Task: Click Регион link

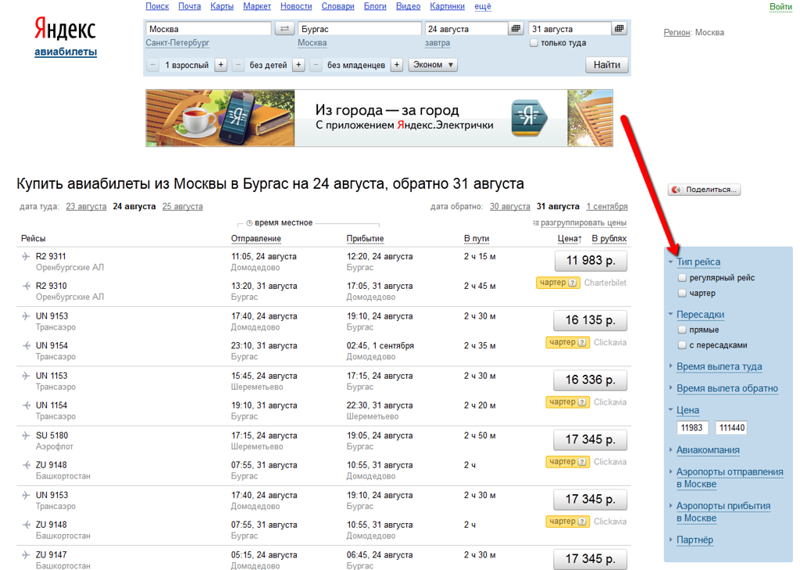Action: (x=677, y=32)
